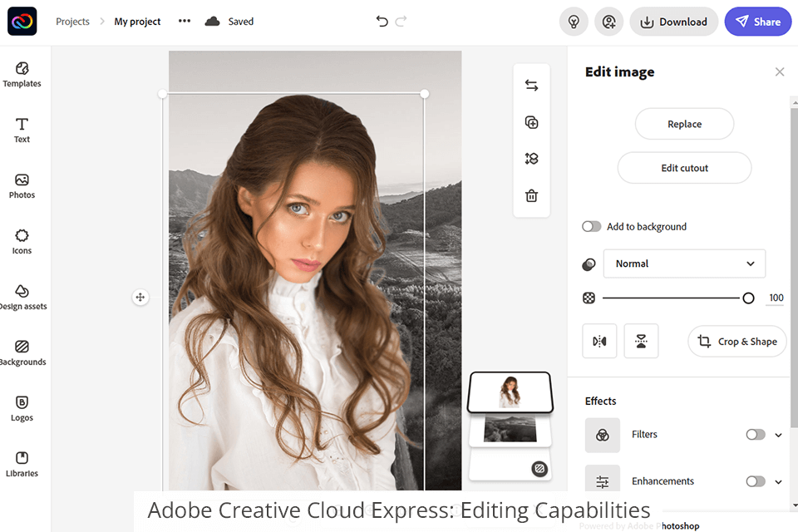Image resolution: width=798 pixels, height=532 pixels.
Task: Redo the last action
Action: click(401, 22)
